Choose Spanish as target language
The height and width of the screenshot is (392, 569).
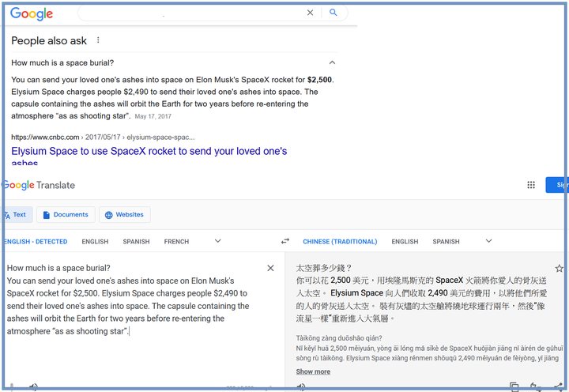point(446,241)
